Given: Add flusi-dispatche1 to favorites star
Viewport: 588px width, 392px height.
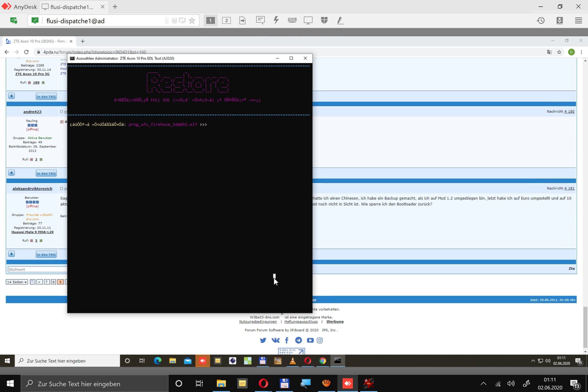Looking at the screenshot, I should point(192,21).
